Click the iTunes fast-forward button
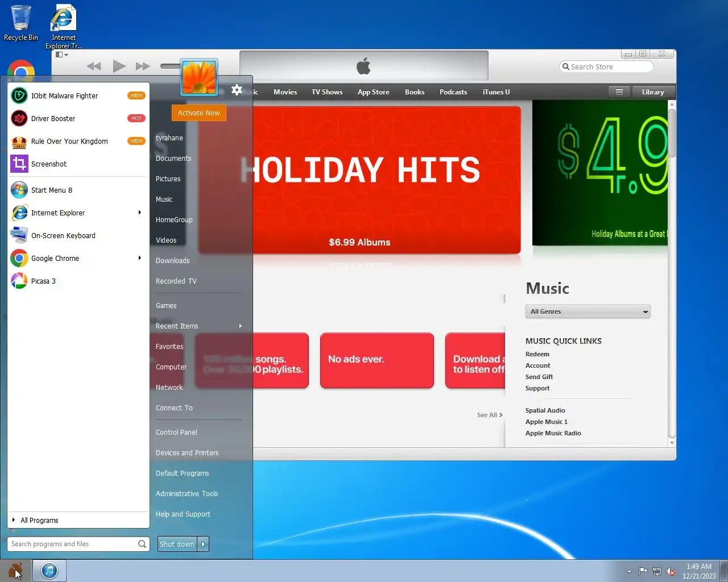 pyautogui.click(x=143, y=66)
